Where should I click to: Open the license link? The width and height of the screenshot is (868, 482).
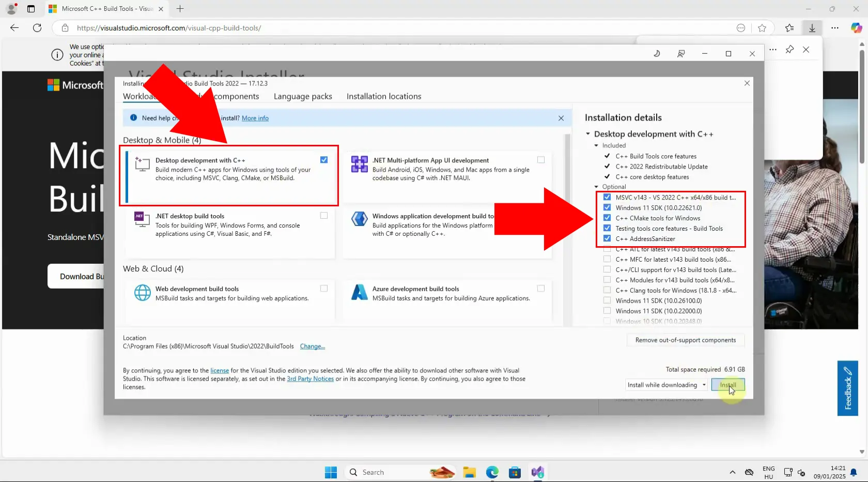[220, 371]
